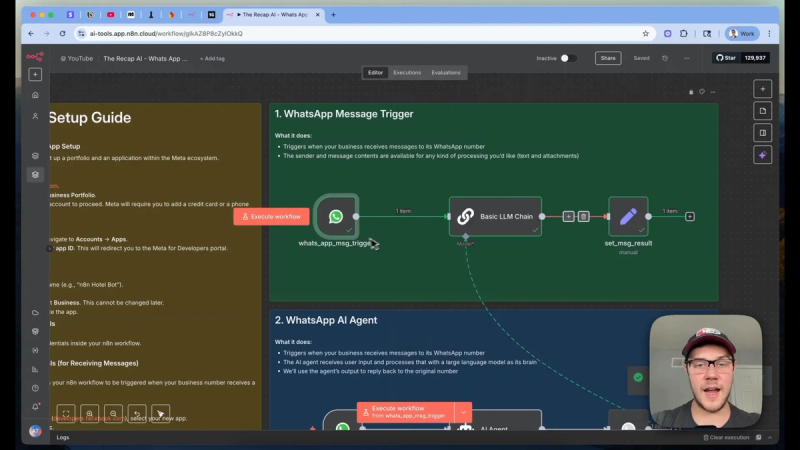Open the workflow header ellipsis menu
This screenshot has height=450, width=800.
pos(687,58)
